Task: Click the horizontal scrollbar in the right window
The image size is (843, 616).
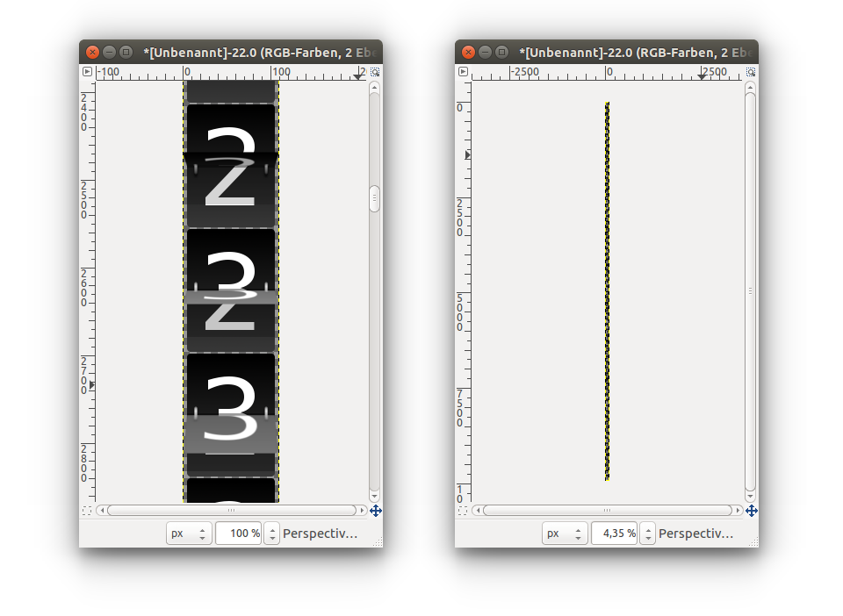Action: (607, 510)
